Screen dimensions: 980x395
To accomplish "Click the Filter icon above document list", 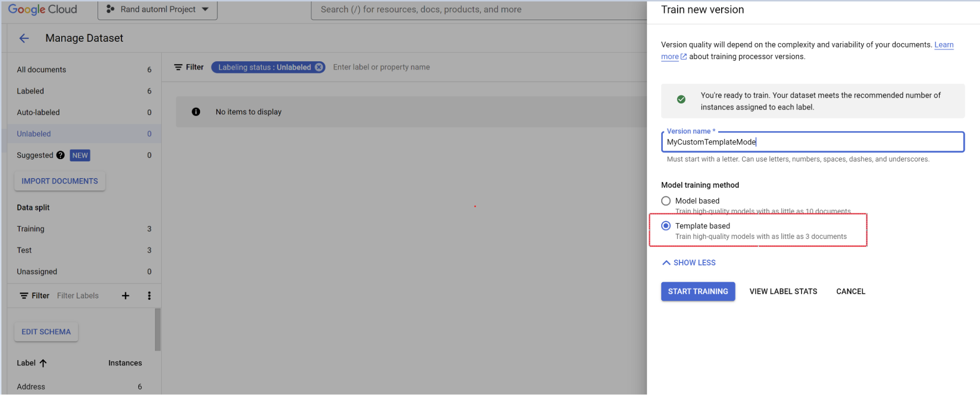I will (179, 67).
